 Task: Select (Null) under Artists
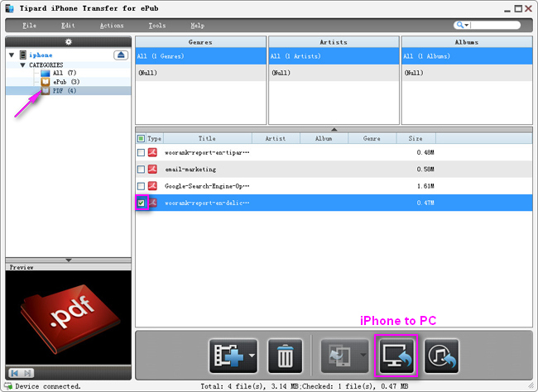click(334, 73)
